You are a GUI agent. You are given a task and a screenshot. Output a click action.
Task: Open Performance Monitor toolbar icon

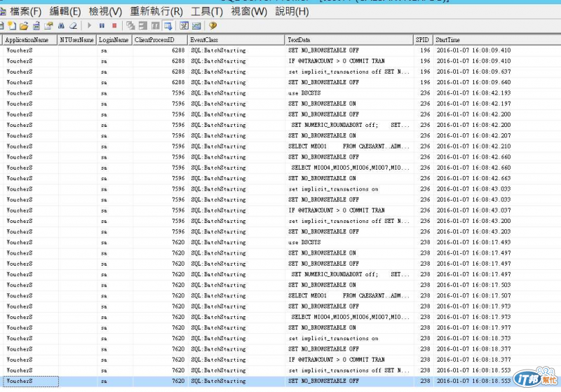point(196,26)
